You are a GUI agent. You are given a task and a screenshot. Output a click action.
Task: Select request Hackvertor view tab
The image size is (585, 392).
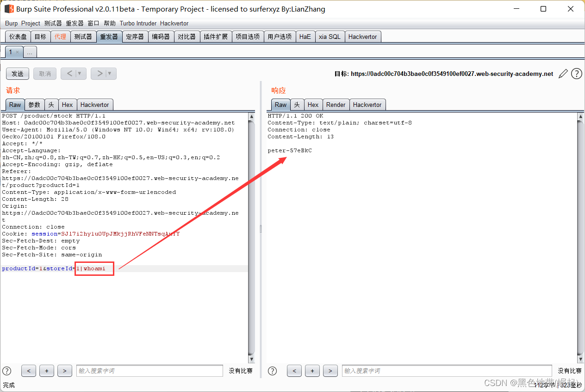pos(95,105)
